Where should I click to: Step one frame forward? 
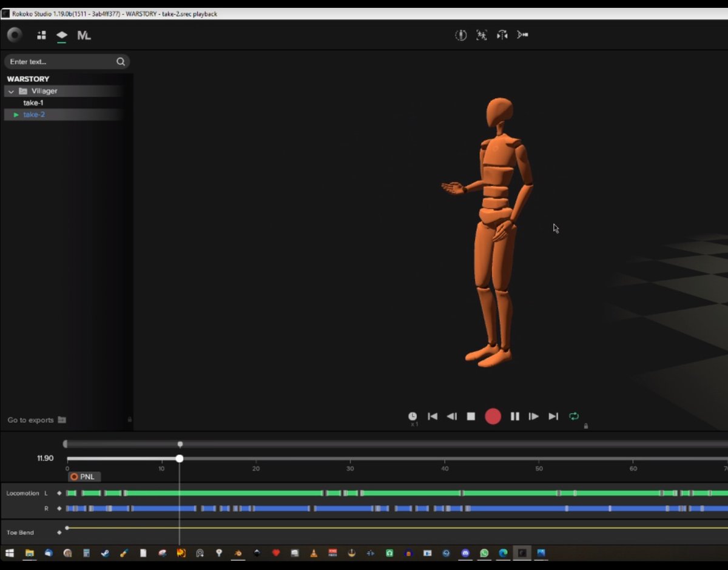[x=534, y=417]
